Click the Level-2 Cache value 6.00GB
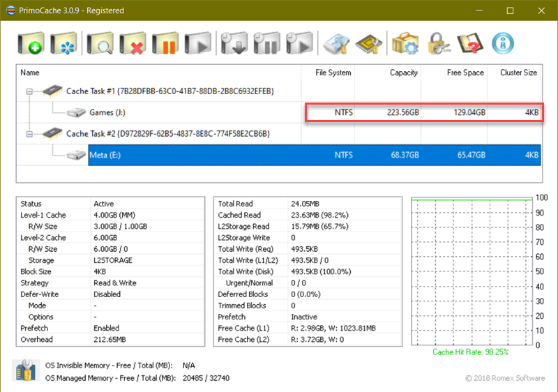 click(105, 238)
